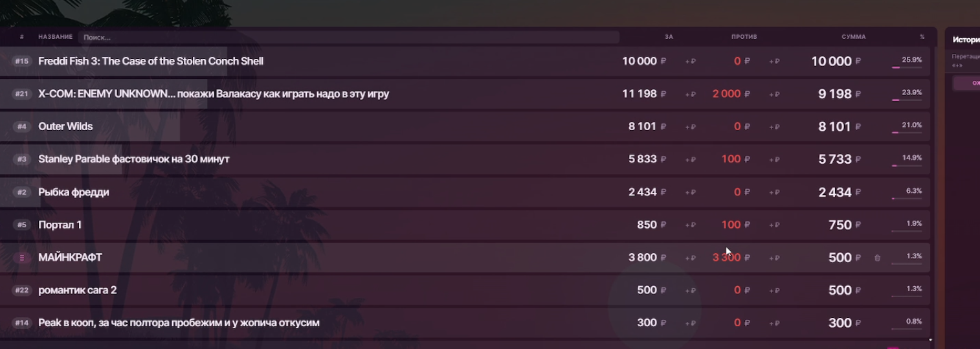Add rubles for Outer Wilds lot

690,127
